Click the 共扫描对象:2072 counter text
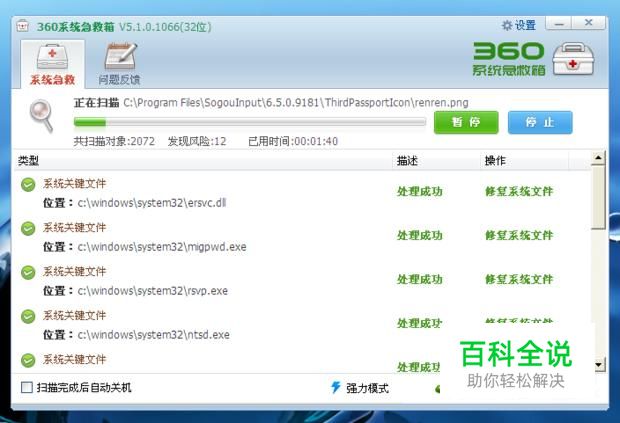The height and width of the screenshot is (423, 620). [114, 141]
